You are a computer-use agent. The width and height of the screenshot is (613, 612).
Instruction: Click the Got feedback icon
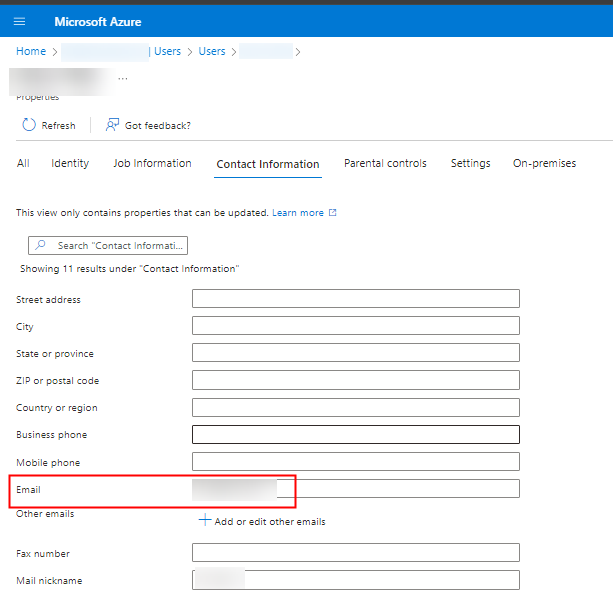click(113, 125)
